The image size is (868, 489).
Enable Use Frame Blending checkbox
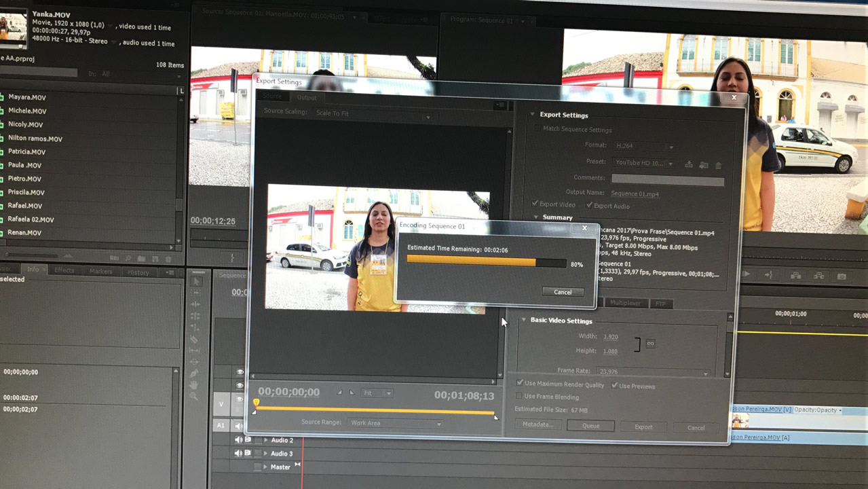pyautogui.click(x=519, y=396)
